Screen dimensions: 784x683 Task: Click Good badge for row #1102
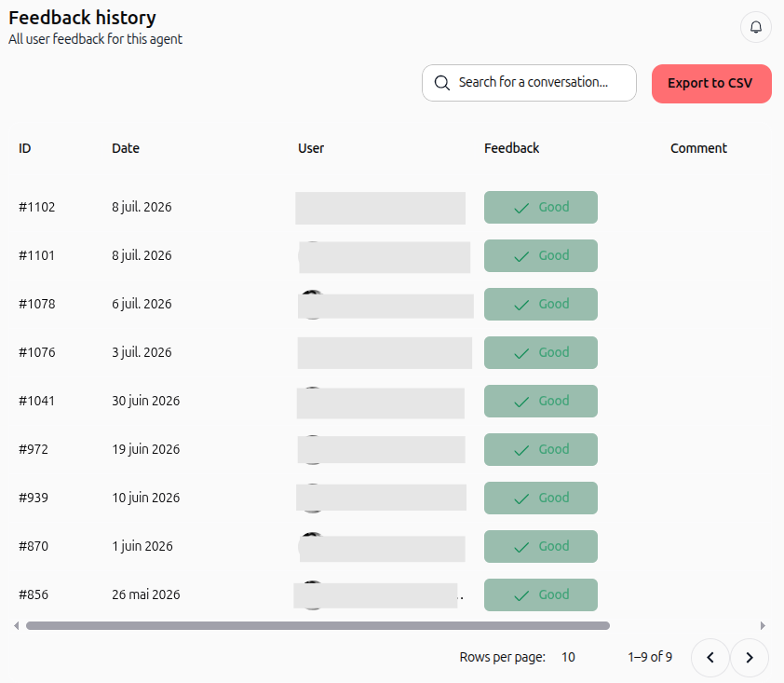540,207
